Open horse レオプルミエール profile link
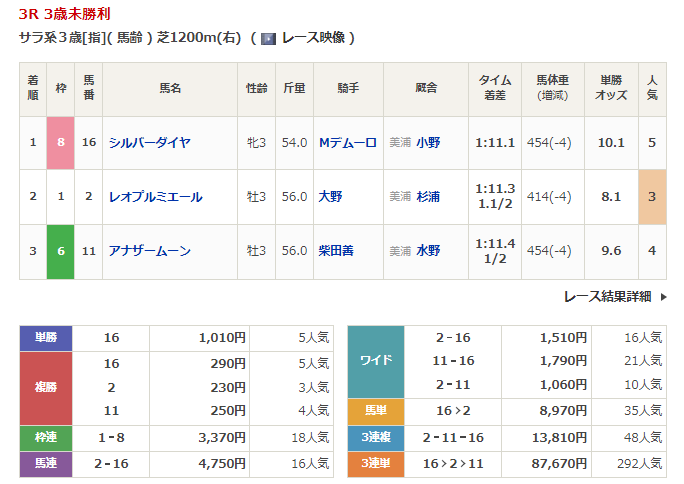Image resolution: width=684 pixels, height=484 pixels. point(155,197)
